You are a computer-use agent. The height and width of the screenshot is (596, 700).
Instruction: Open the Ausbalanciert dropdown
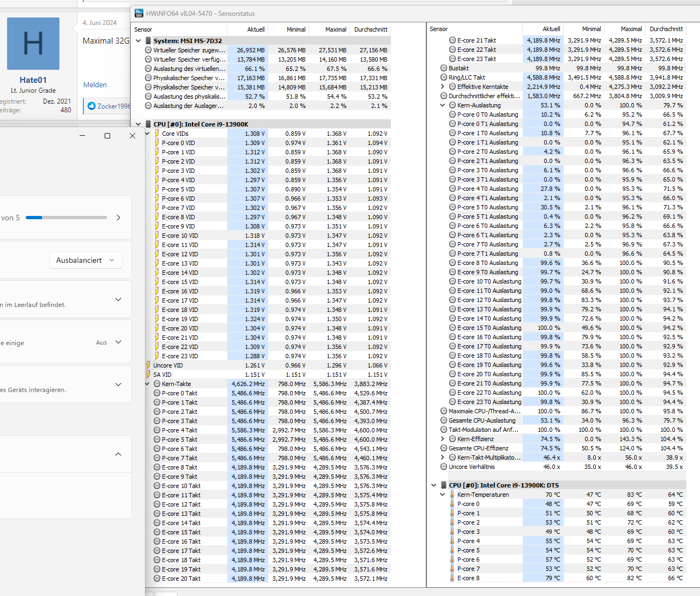point(86,260)
